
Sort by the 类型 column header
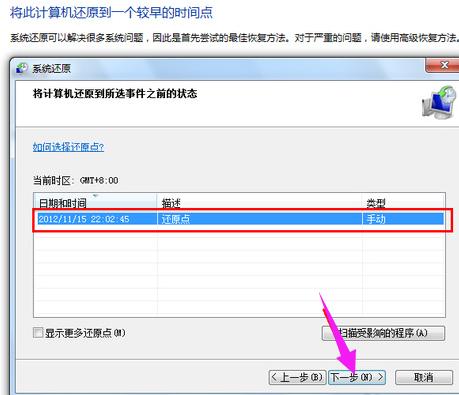(x=403, y=202)
